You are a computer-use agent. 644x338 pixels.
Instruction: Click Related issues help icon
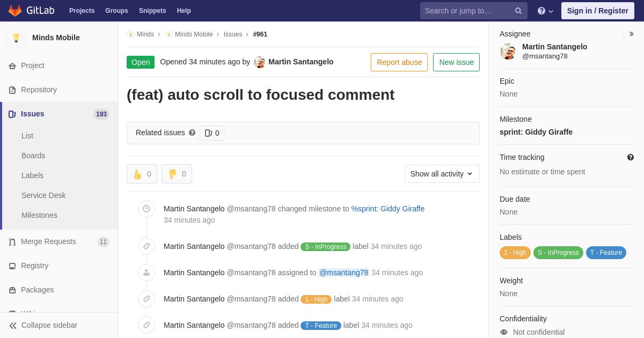(192, 133)
